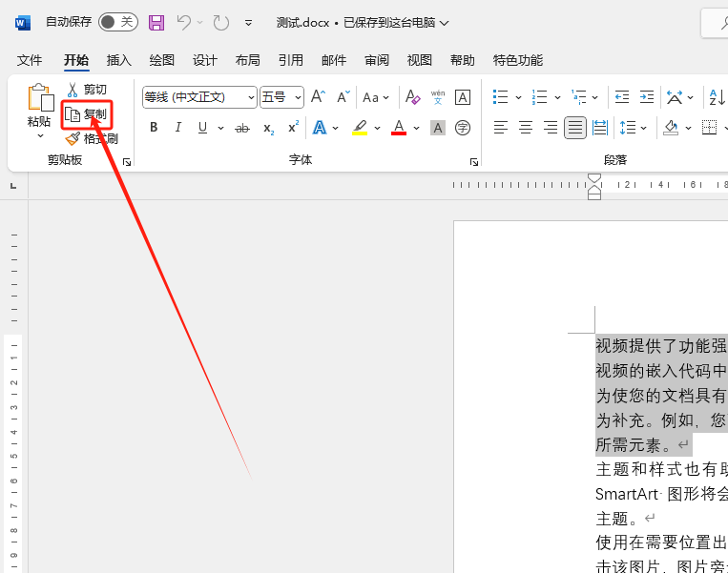Click the 复制 (Copy) button

click(x=86, y=114)
